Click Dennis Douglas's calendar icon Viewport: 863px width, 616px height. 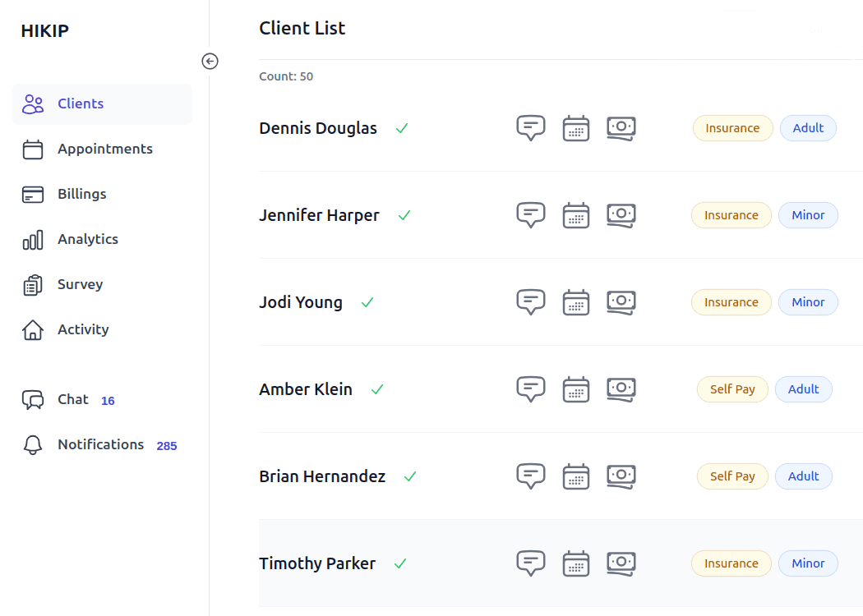tap(576, 128)
